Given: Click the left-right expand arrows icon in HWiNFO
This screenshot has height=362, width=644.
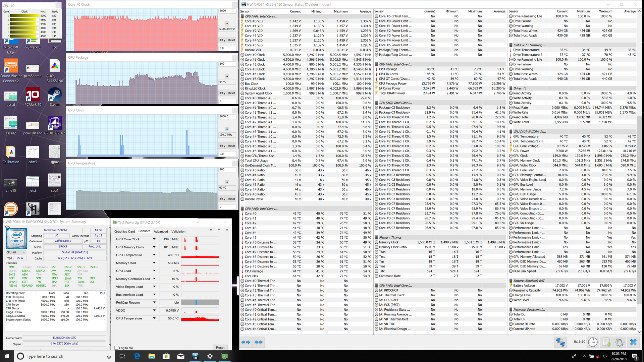Looking at the screenshot, I should click(x=246, y=342).
